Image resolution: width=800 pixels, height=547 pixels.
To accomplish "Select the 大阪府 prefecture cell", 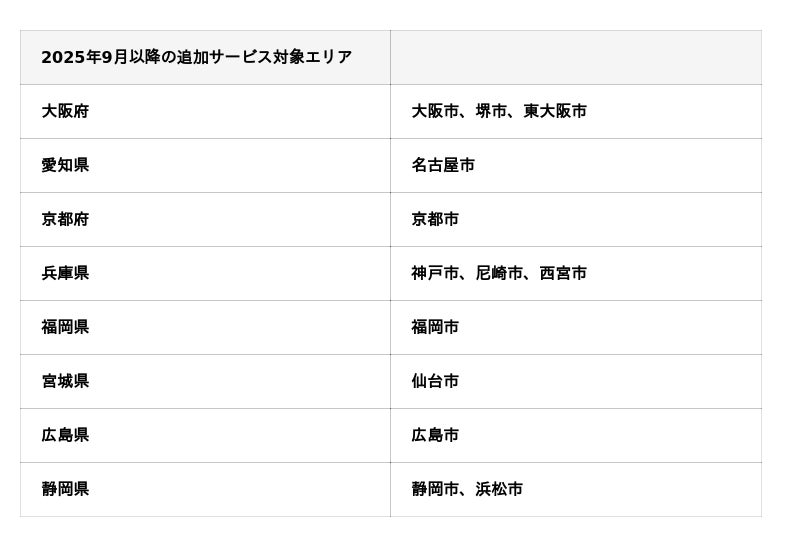I will pyautogui.click(x=65, y=111).
